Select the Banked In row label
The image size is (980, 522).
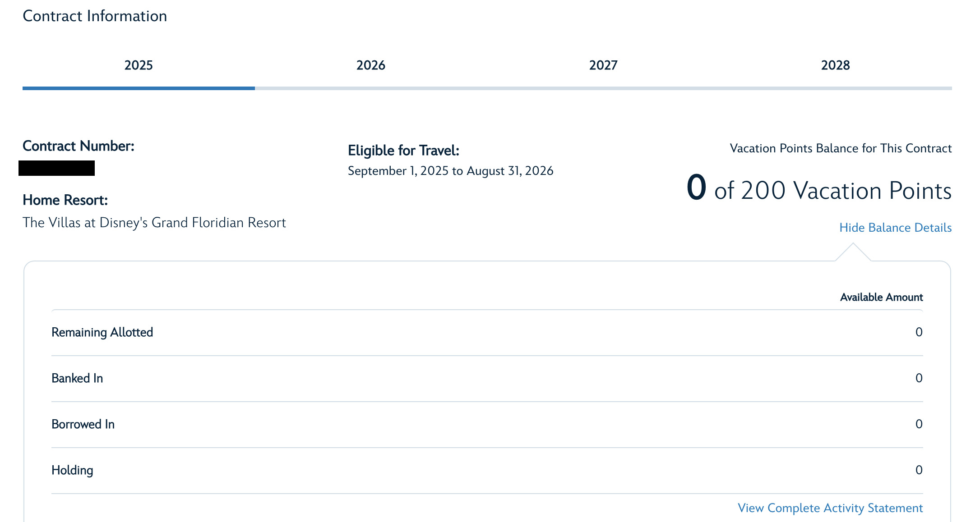[77, 378]
